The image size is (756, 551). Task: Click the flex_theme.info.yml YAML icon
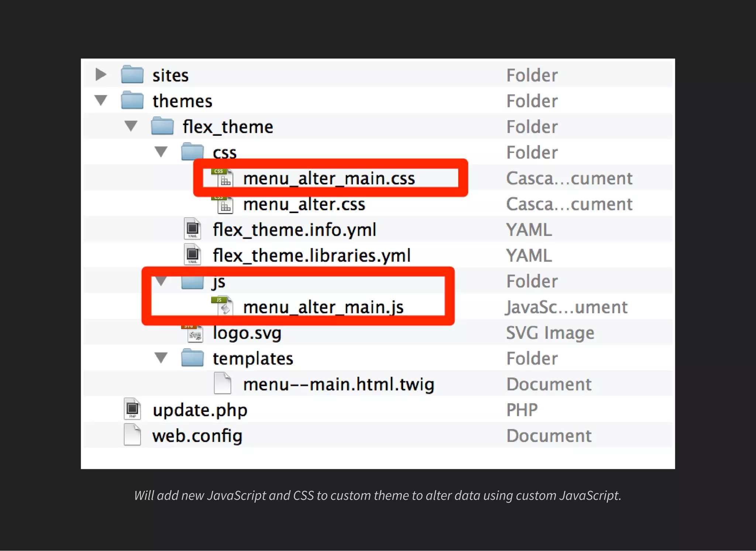pos(192,229)
